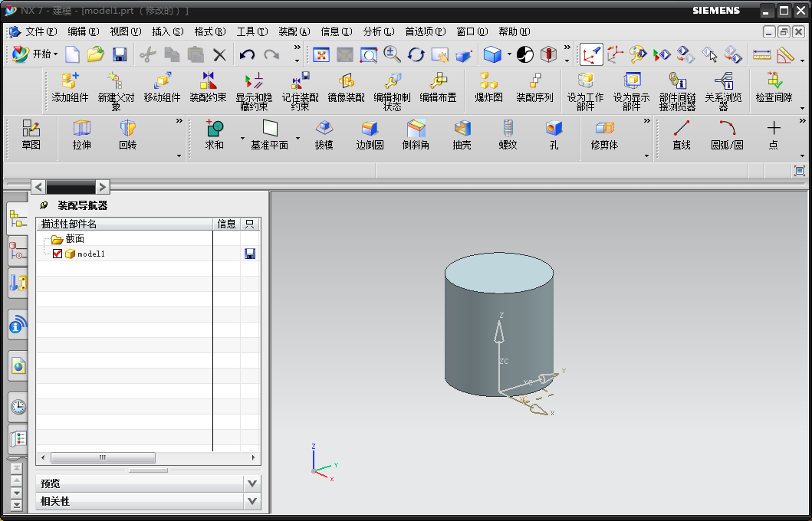This screenshot has height=521, width=812.
Task: Select the 截面 folder in navigator tree
Action: point(74,239)
